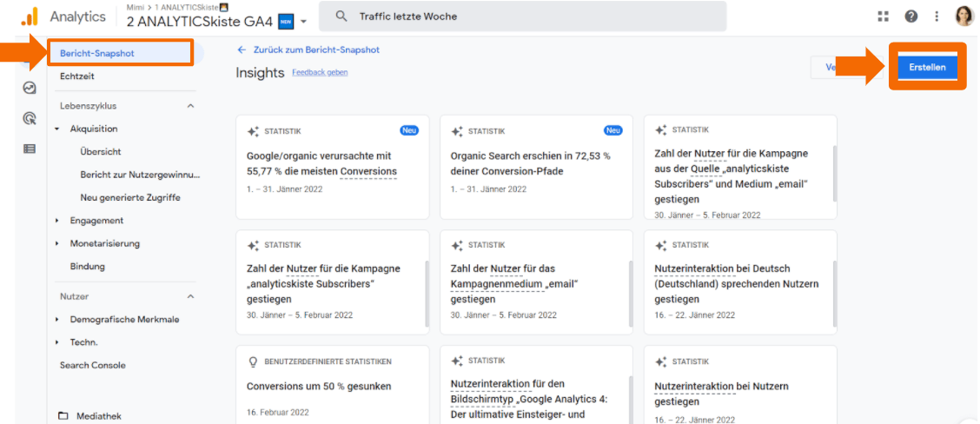Click the Google Analytics logo
The width and height of the screenshot is (980, 424).
30,17
